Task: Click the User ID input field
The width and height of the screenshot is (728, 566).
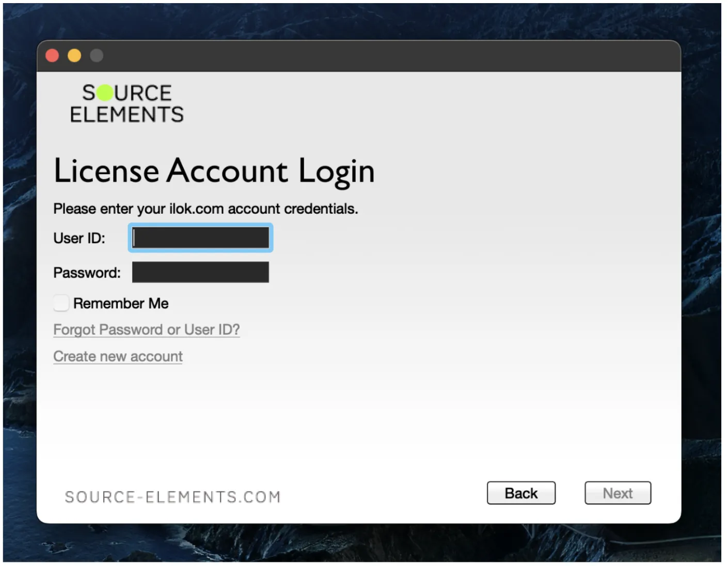Action: click(x=200, y=238)
